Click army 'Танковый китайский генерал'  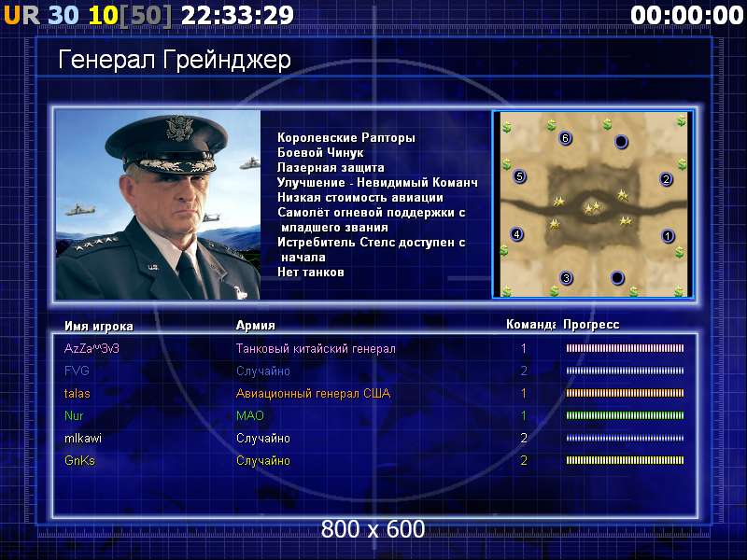coord(316,348)
